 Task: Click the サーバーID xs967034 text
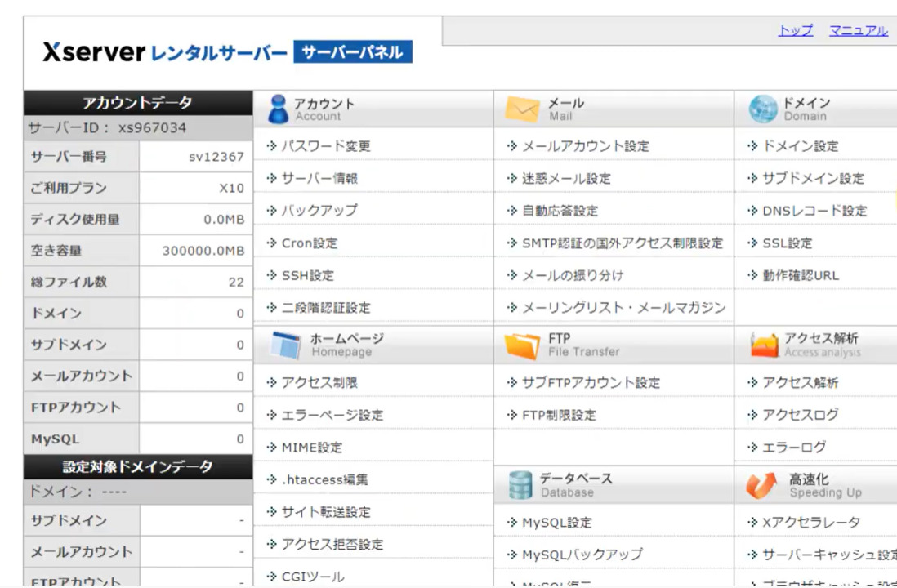[x=108, y=127]
